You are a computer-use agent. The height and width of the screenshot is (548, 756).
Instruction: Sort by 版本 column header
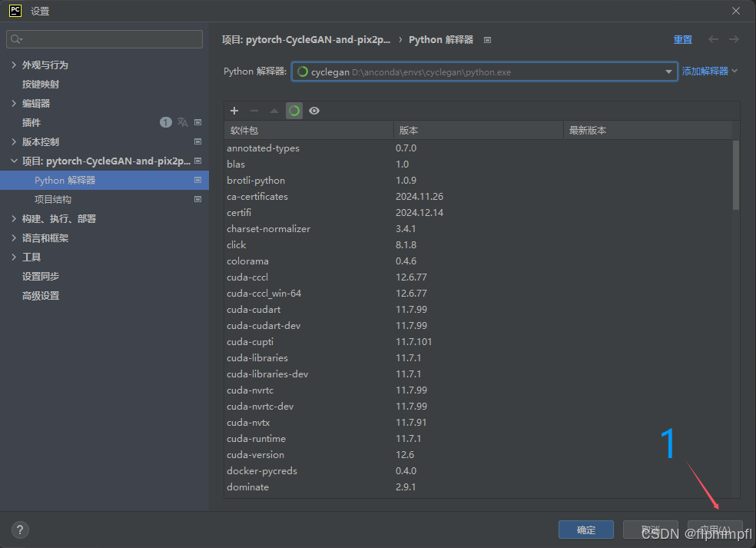[479, 130]
